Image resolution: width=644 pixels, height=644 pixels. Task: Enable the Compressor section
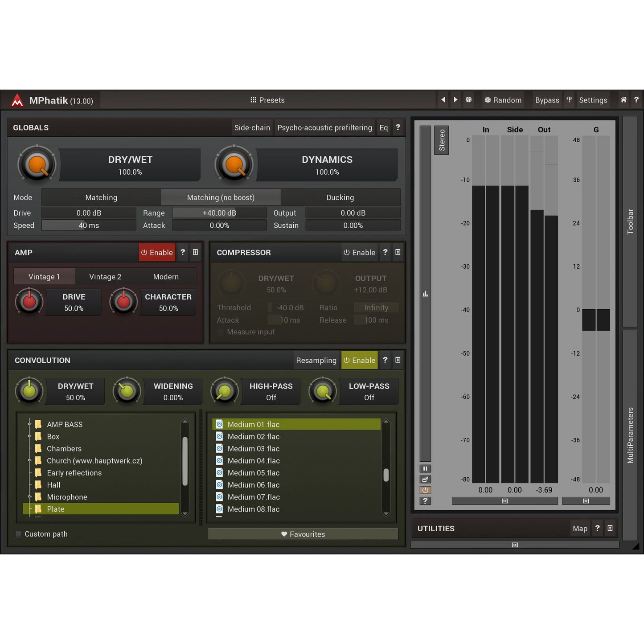[x=359, y=252]
